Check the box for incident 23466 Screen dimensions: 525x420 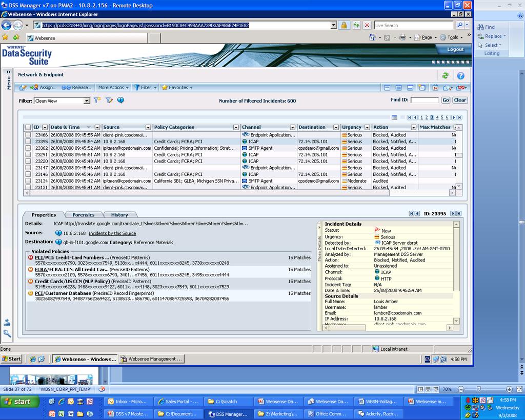(28, 135)
